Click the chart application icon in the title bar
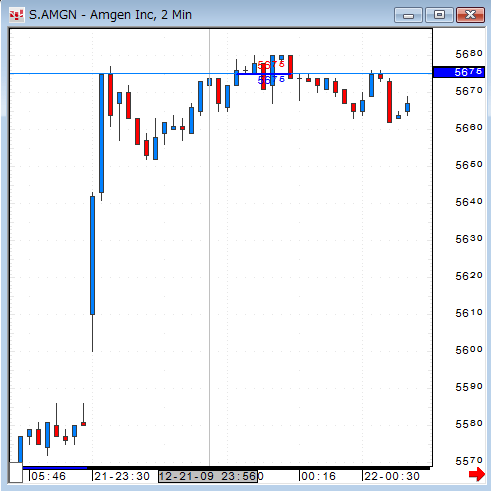The height and width of the screenshot is (491, 491). click(x=16, y=15)
